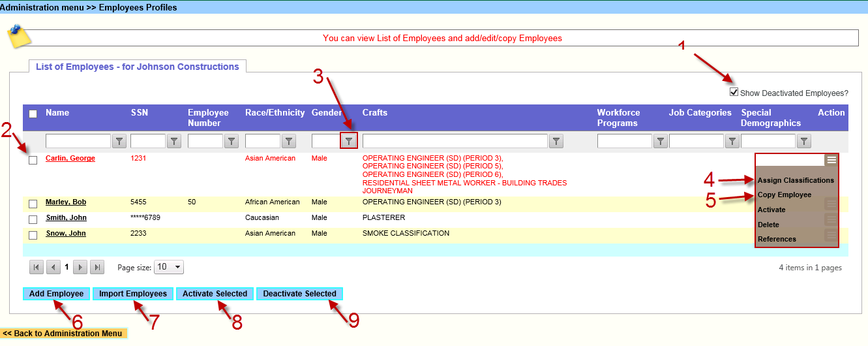Image resolution: width=868 pixels, height=346 pixels.
Task: Open the Gender column filter icon
Action: [x=349, y=141]
